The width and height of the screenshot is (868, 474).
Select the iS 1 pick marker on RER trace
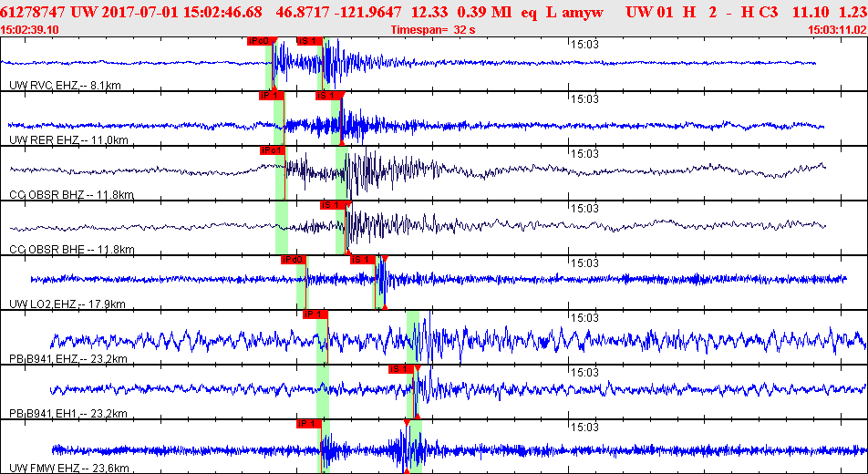328,96
